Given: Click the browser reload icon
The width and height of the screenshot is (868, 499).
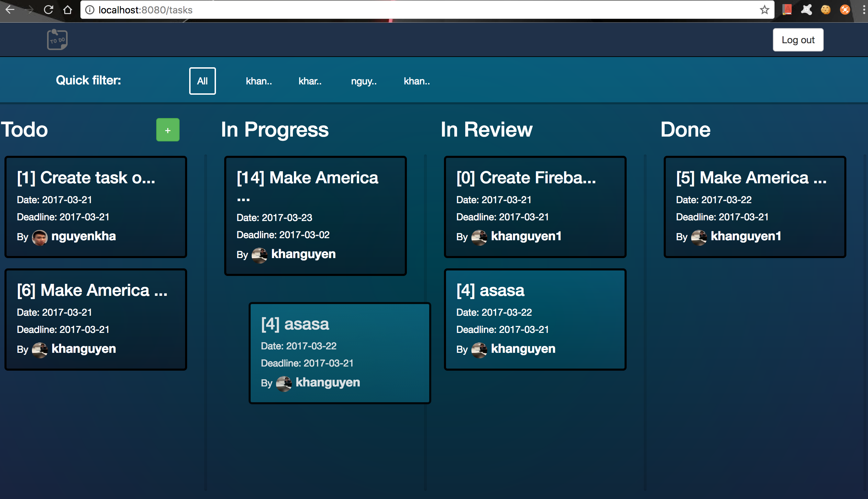Looking at the screenshot, I should point(48,10).
